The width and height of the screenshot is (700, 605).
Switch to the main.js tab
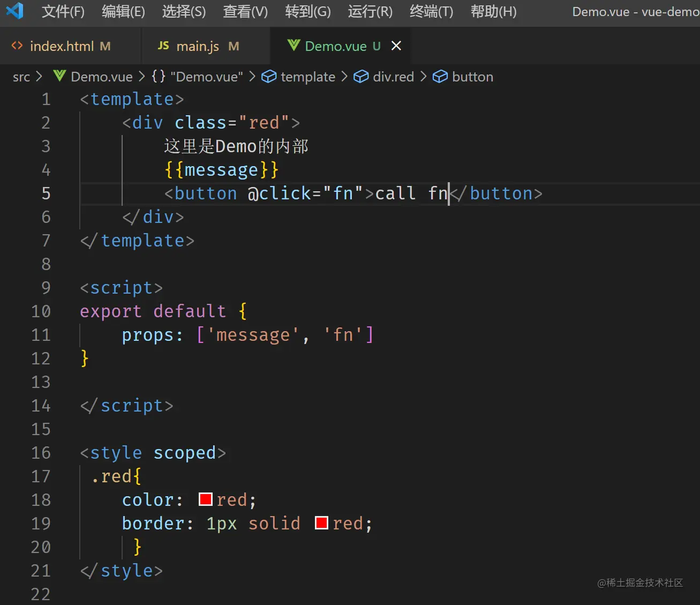coord(206,46)
